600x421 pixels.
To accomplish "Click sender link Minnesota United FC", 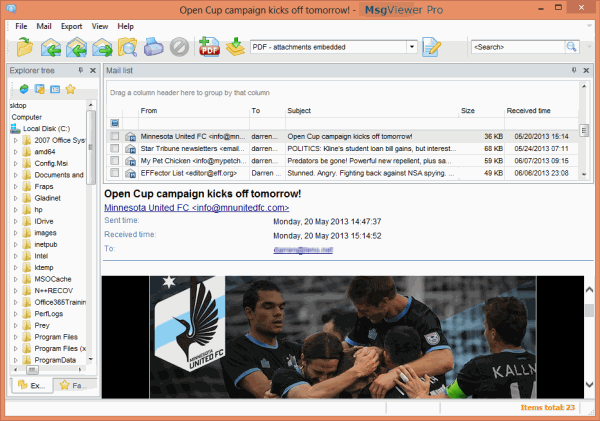I will 197,207.
